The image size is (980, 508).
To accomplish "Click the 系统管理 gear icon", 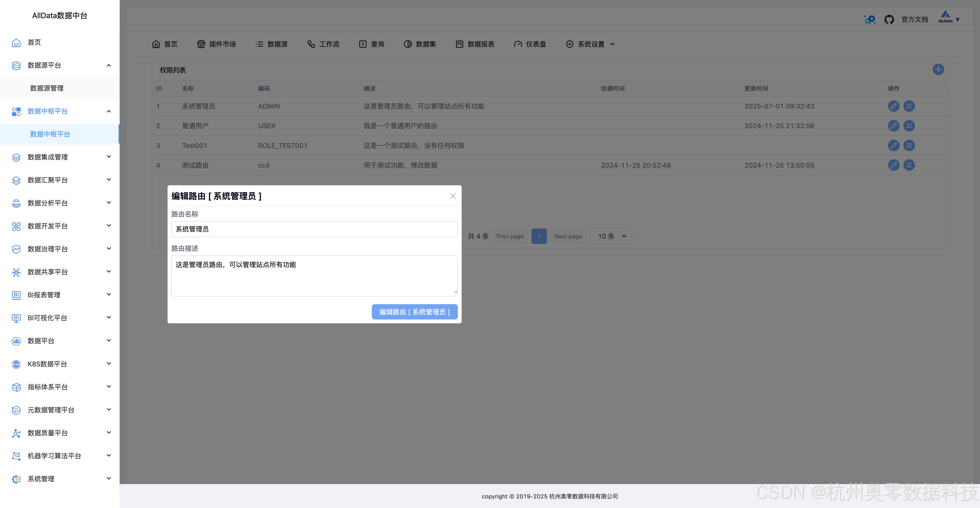I will [x=16, y=479].
